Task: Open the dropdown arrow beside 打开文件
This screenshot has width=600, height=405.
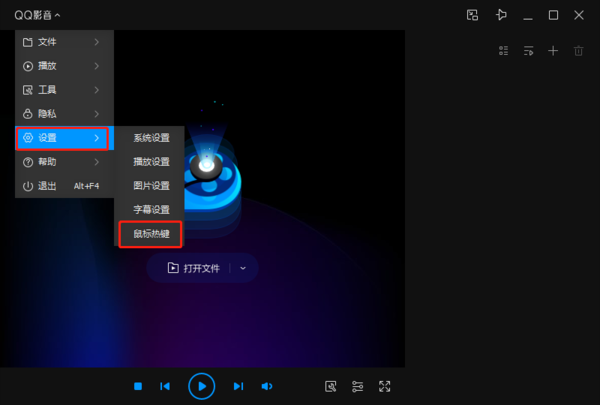Action: (243, 268)
